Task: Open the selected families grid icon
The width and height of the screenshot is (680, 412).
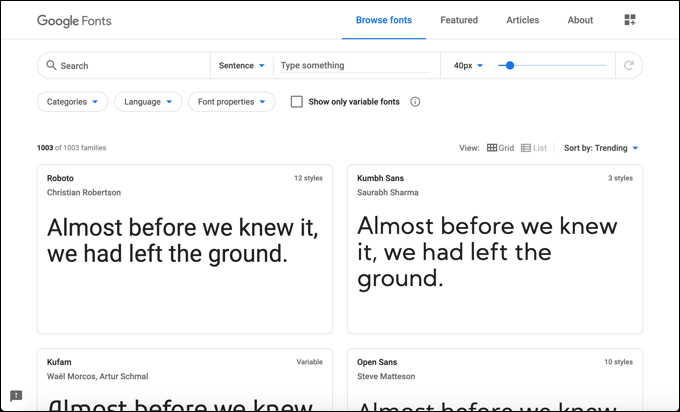Action: click(x=630, y=20)
